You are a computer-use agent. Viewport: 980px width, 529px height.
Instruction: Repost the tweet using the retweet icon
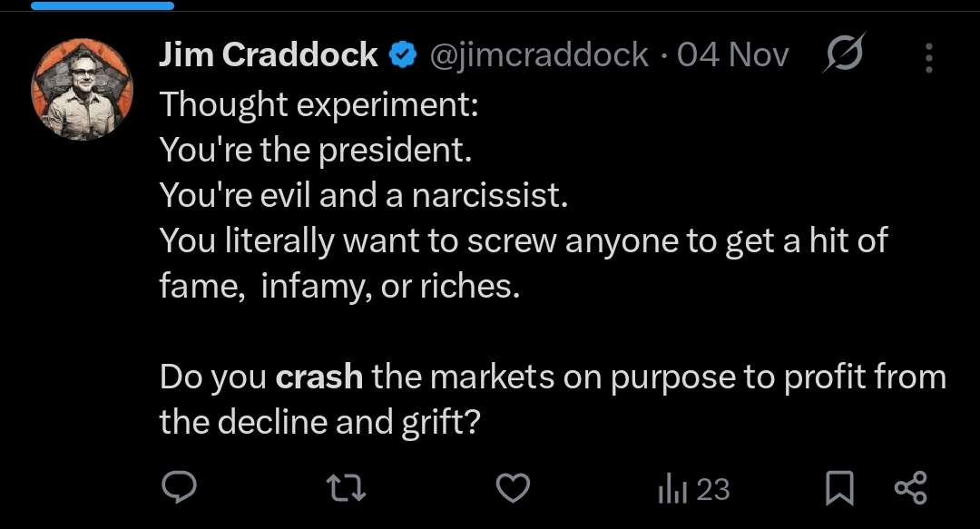346,490
